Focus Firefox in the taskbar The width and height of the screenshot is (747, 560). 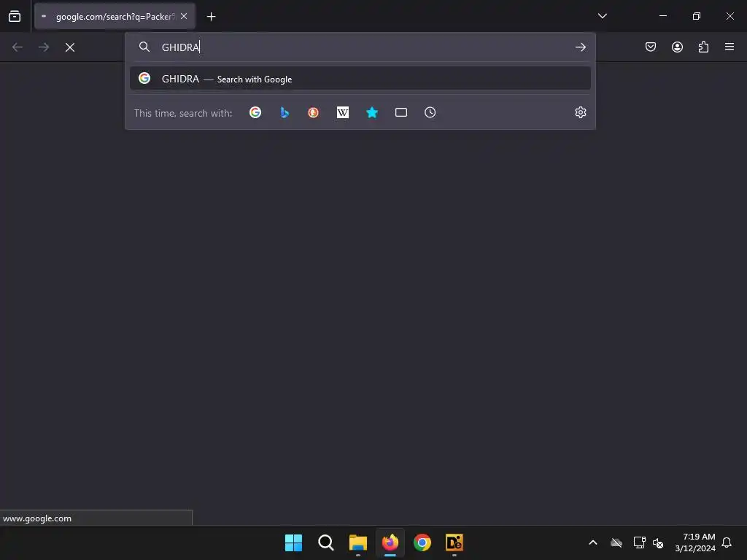pos(390,542)
